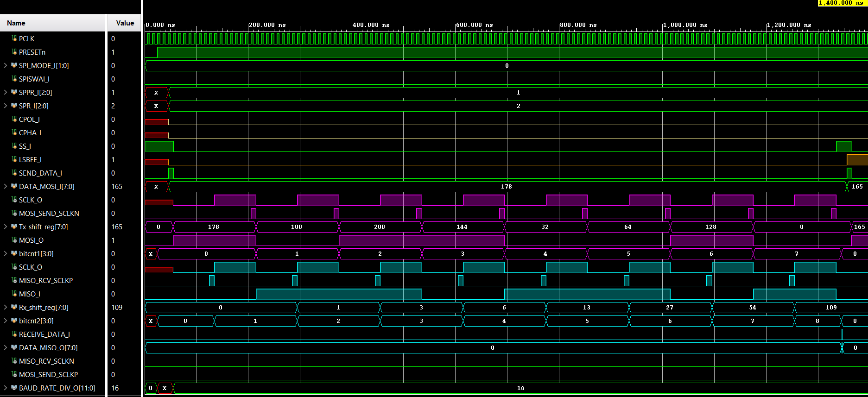Select the SS_I signal name

(x=25, y=146)
